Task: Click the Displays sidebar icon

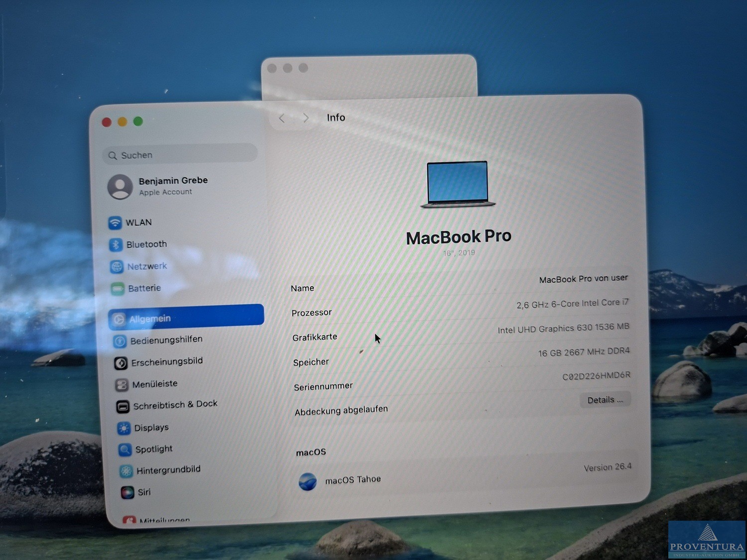Action: pyautogui.click(x=124, y=428)
